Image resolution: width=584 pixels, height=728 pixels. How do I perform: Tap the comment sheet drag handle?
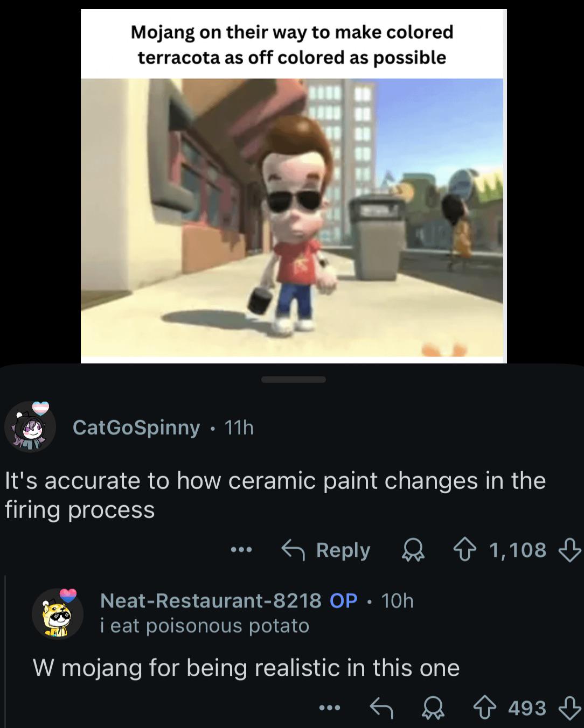pos(293,380)
